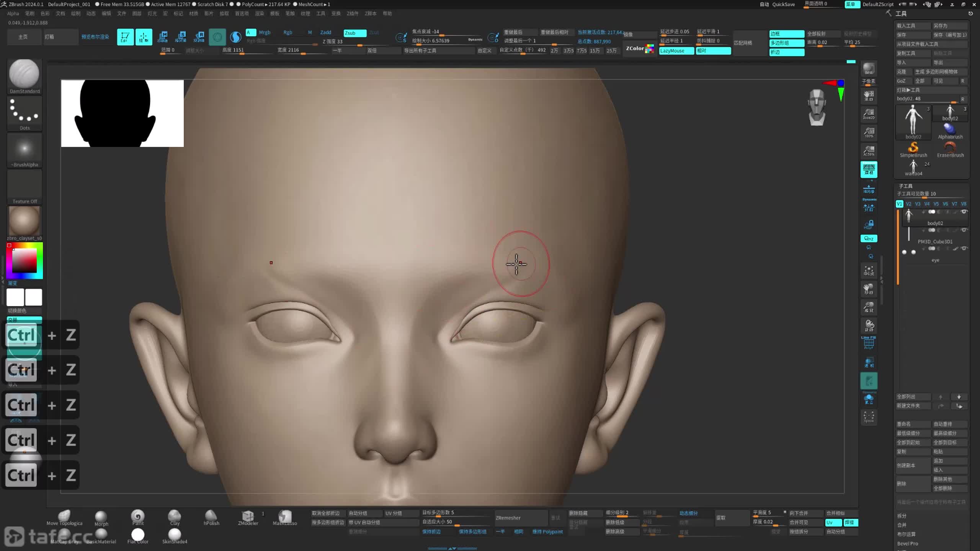980x551 pixels.
Task: Click the 100% actual size icon
Action: tap(869, 132)
